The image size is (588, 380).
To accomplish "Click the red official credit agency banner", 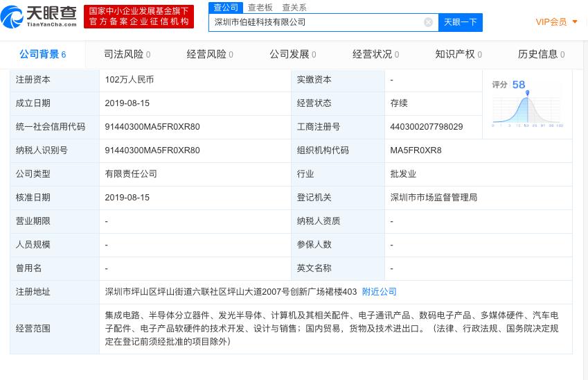I will point(139,17).
